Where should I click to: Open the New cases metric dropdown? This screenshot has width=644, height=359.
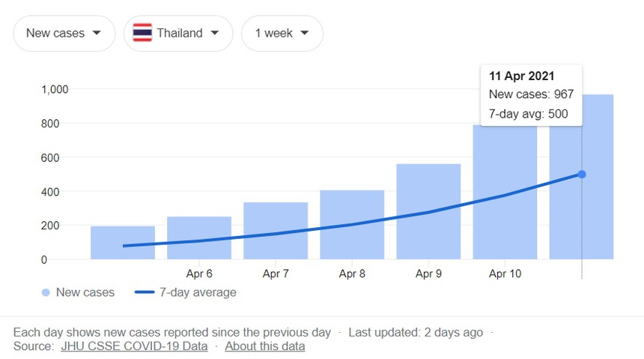click(x=64, y=33)
